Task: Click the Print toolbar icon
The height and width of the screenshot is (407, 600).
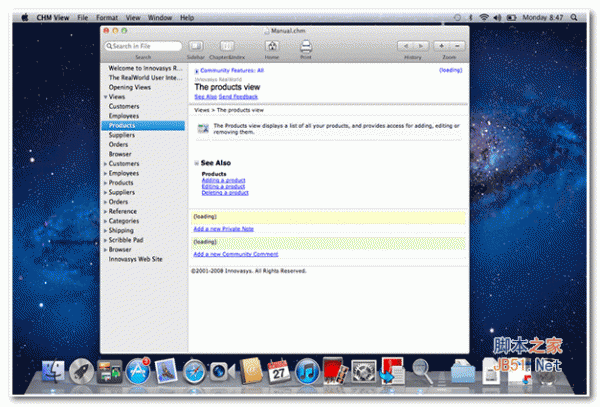Action: point(306,46)
